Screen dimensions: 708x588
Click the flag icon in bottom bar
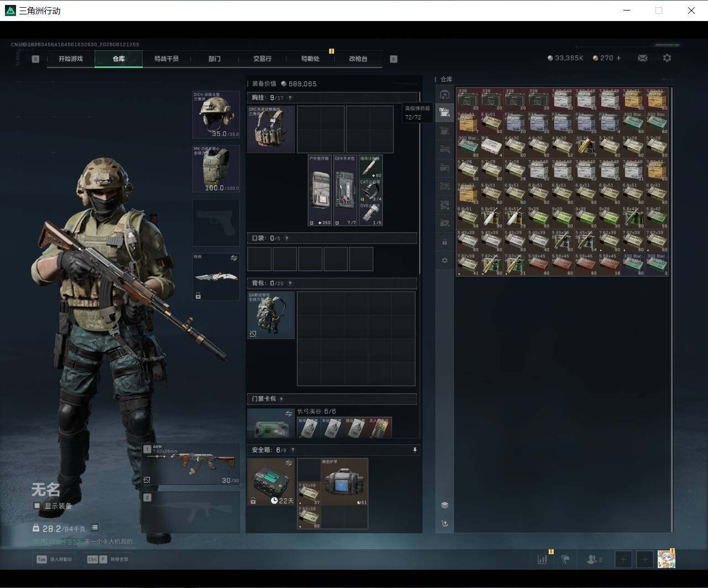coord(565,559)
